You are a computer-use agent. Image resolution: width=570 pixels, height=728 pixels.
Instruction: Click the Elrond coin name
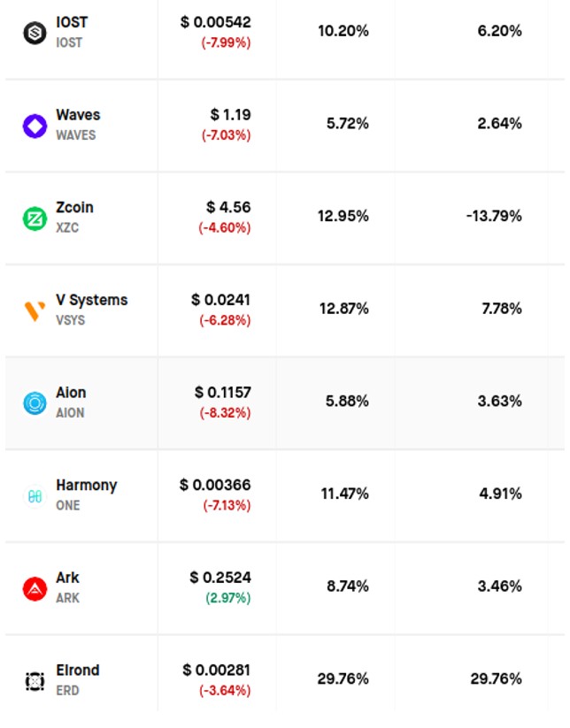pyautogui.click(x=77, y=671)
